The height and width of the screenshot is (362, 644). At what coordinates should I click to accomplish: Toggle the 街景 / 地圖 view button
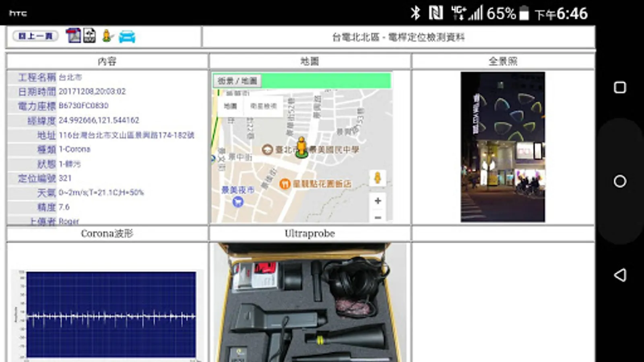pyautogui.click(x=237, y=81)
